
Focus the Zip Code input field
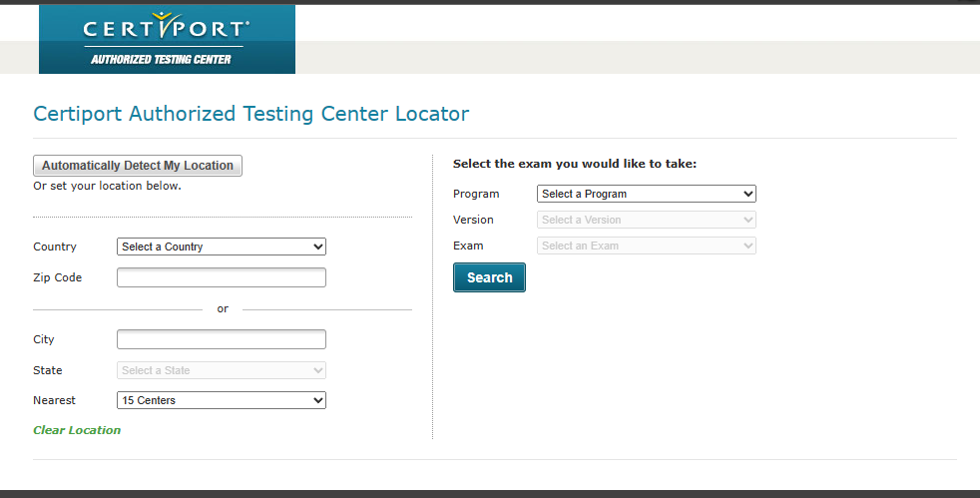point(221,277)
